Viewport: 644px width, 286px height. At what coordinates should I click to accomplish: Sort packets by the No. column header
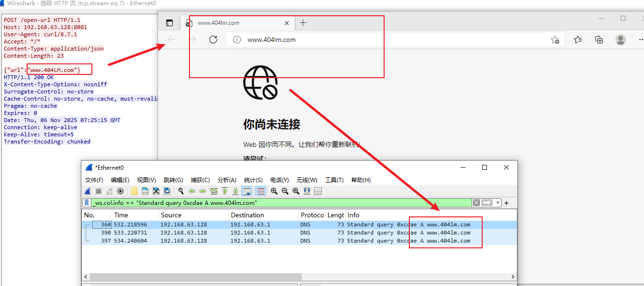tap(97, 215)
